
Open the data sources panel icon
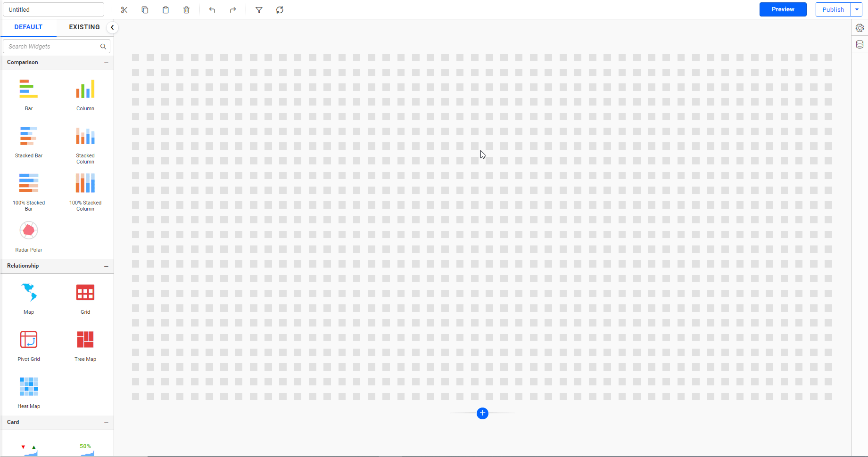860,45
